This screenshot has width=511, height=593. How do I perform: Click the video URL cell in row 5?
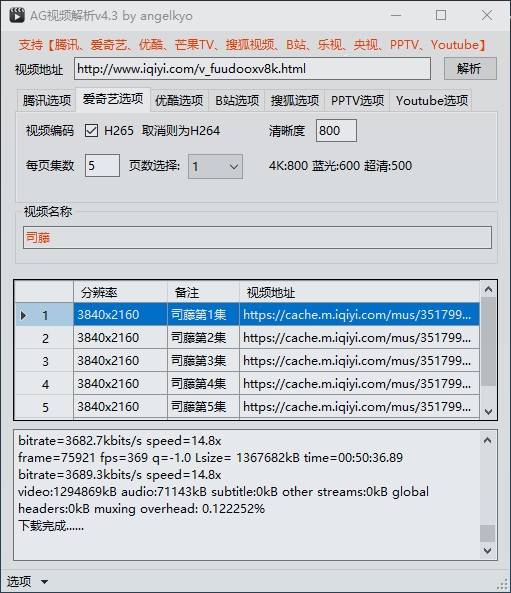(x=359, y=407)
